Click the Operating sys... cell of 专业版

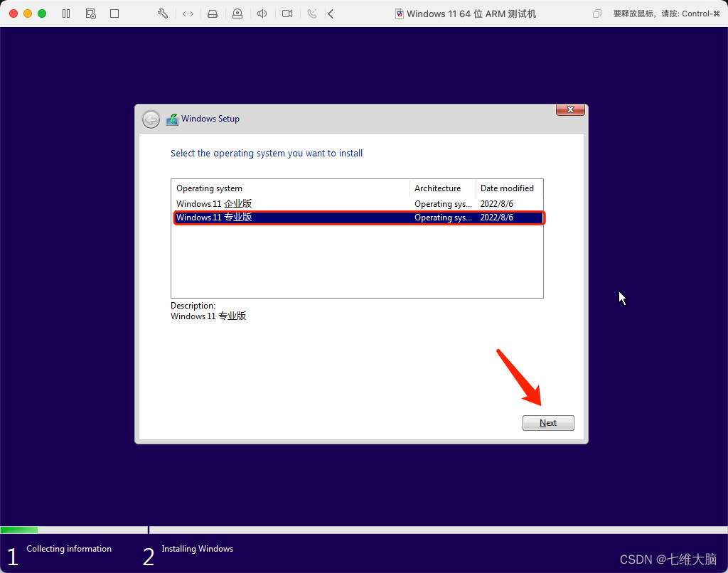click(x=443, y=218)
